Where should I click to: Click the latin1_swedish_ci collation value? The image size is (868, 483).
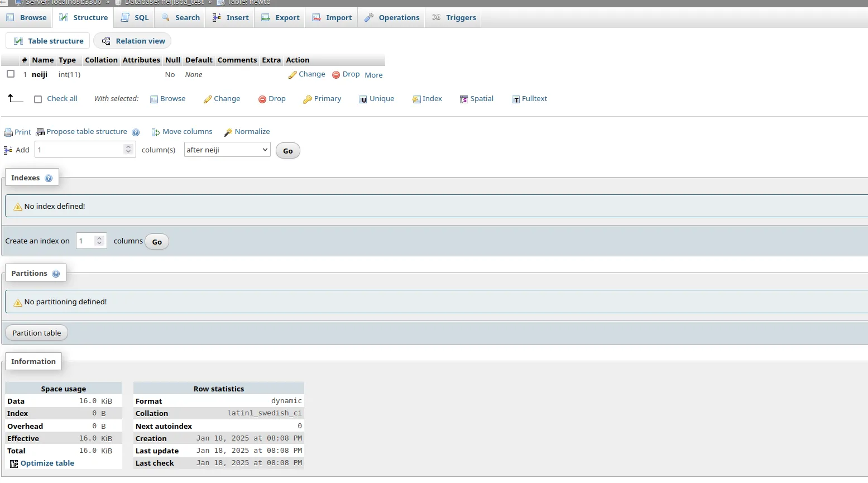click(x=265, y=413)
